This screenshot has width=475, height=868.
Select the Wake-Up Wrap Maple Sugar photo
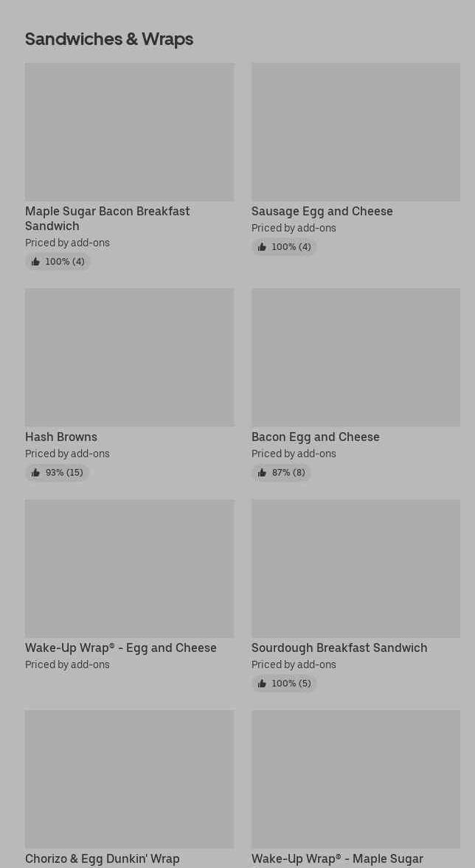[x=356, y=780]
